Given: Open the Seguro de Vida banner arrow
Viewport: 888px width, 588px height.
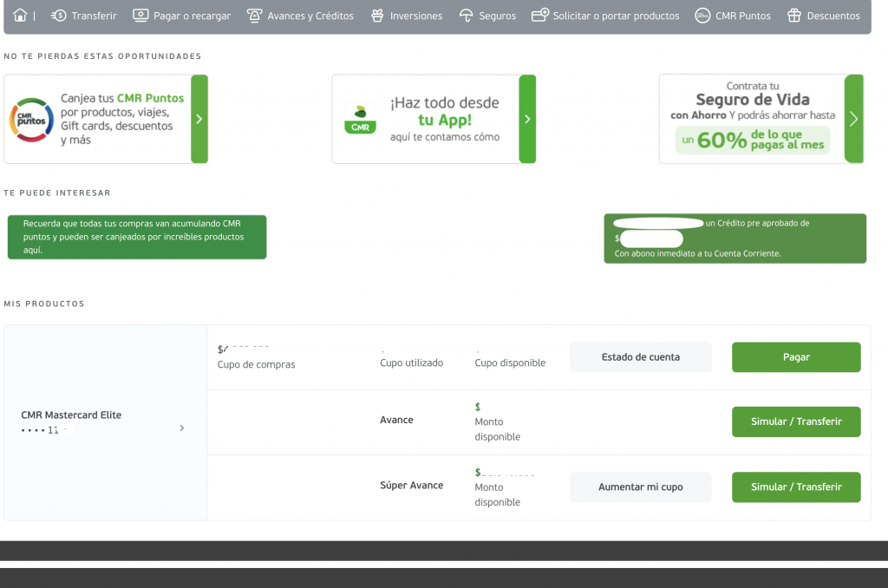Looking at the screenshot, I should click(x=854, y=119).
